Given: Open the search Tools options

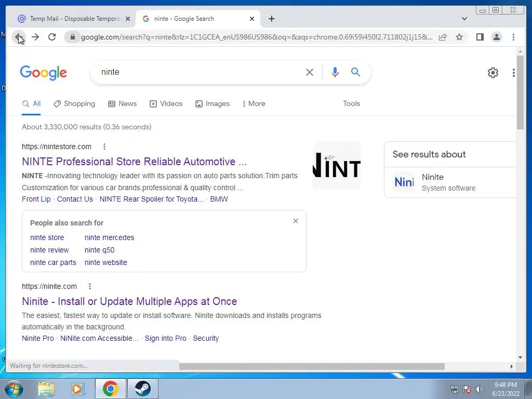Looking at the screenshot, I should tap(351, 103).
